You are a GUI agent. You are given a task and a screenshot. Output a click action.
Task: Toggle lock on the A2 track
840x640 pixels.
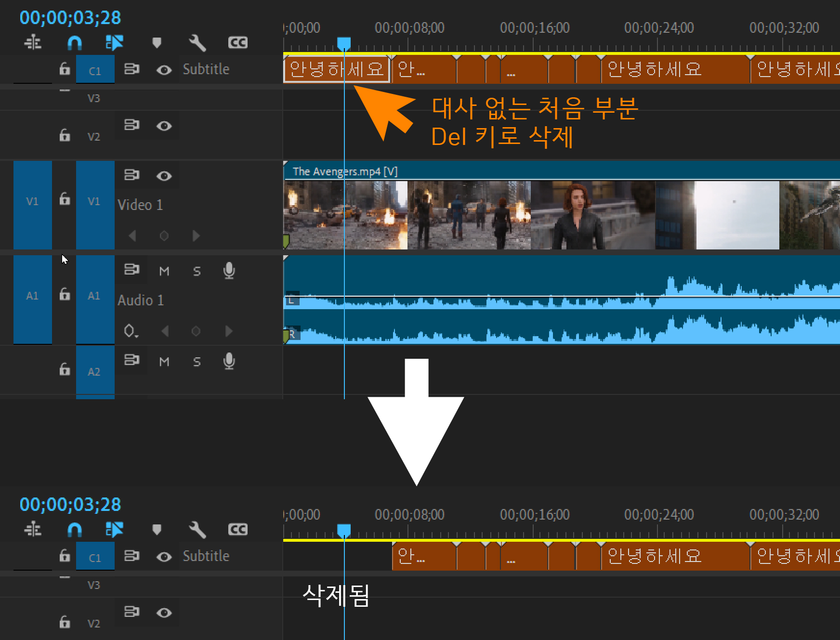[x=65, y=369]
